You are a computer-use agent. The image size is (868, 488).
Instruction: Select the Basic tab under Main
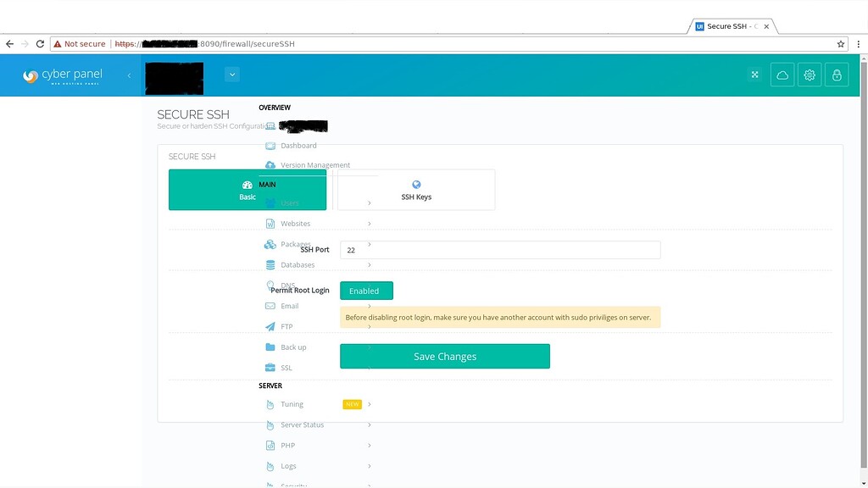[x=247, y=190]
